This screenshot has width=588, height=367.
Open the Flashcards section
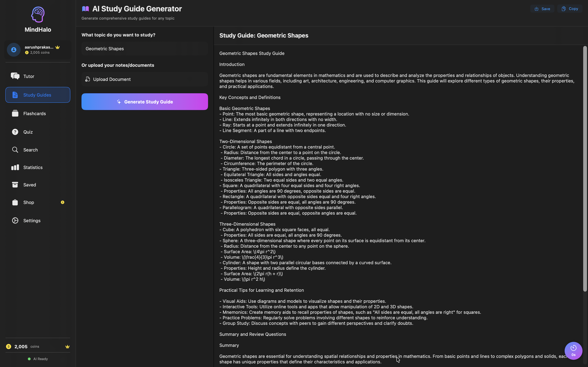34,113
